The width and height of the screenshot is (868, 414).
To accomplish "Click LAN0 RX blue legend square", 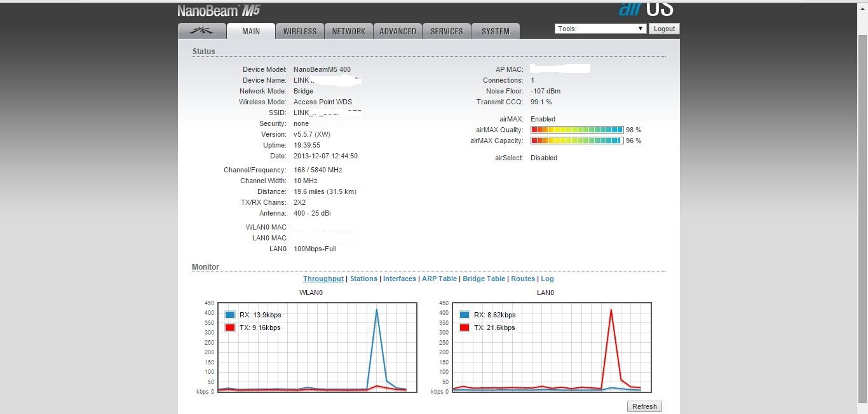I will (x=465, y=315).
